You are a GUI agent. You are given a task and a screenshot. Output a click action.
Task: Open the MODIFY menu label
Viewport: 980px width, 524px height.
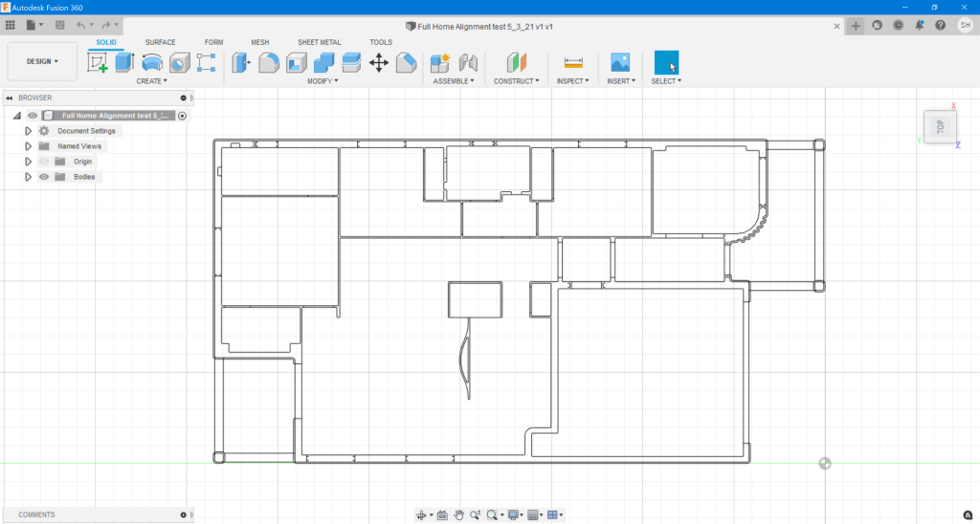point(323,81)
